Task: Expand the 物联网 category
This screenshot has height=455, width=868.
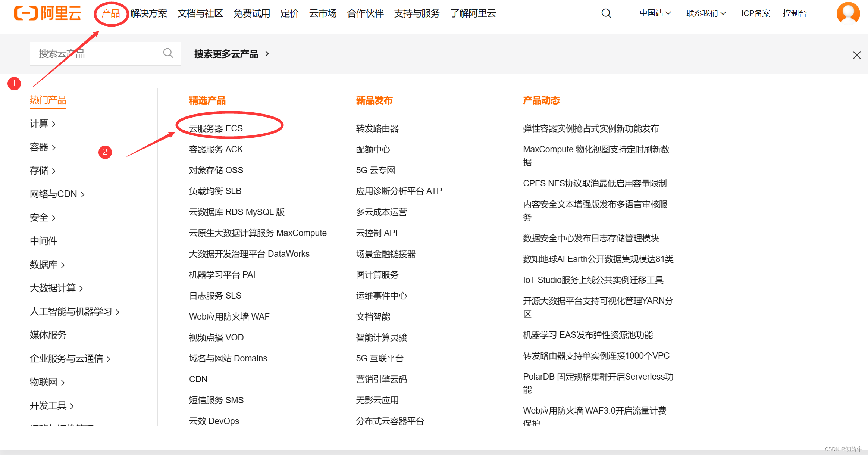Action: 47,382
